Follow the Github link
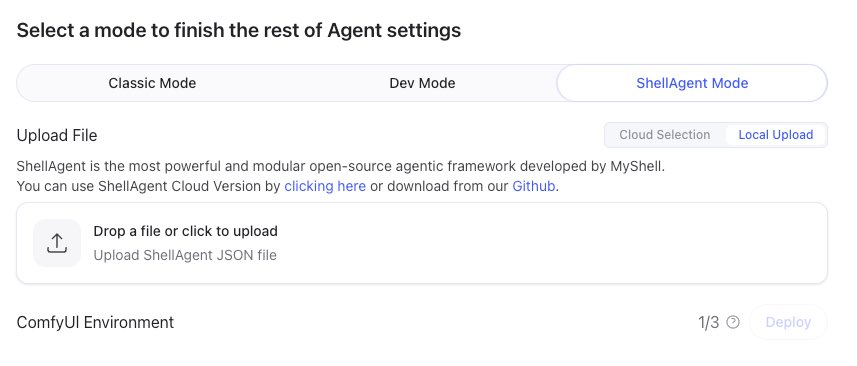The width and height of the screenshot is (857, 366). click(x=533, y=186)
